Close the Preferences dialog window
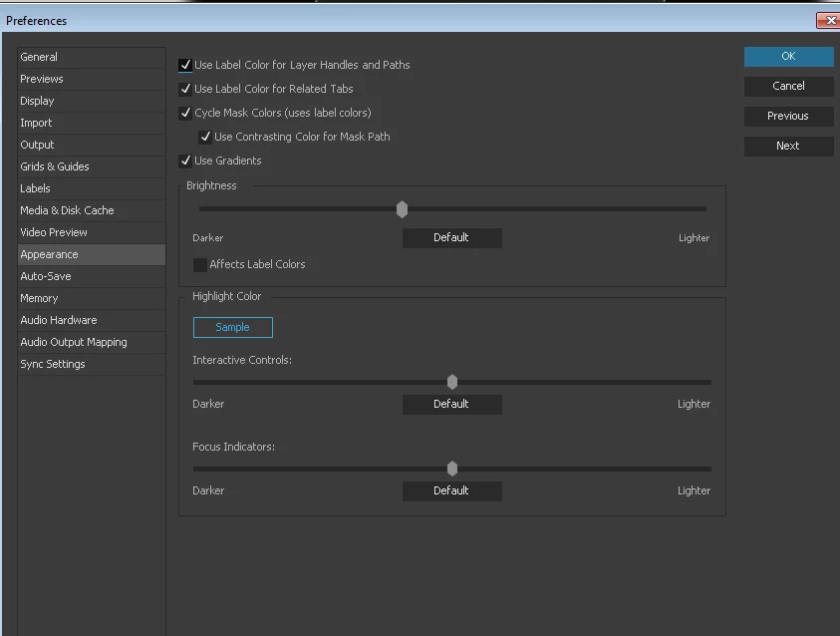The image size is (840, 636). 829,20
